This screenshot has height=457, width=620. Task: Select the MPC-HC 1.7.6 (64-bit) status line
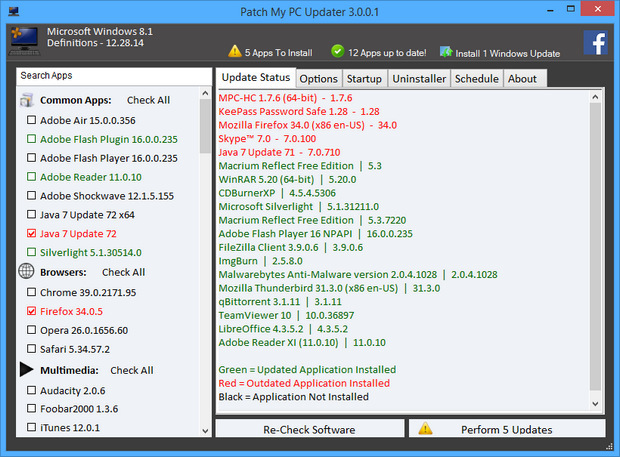pos(285,98)
